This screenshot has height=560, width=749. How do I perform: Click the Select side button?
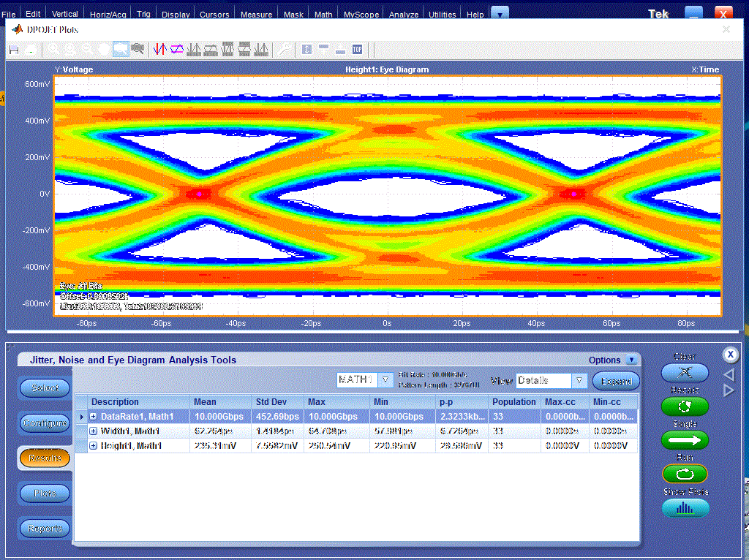[45, 387]
